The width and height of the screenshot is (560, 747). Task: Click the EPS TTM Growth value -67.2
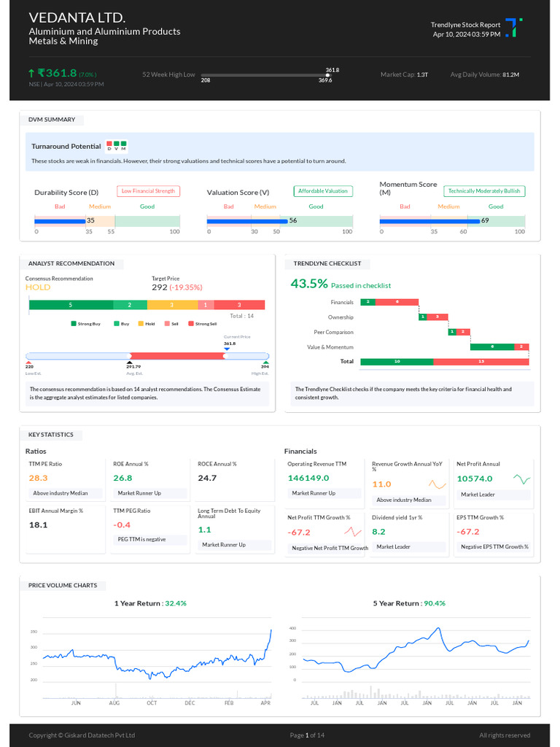click(468, 532)
